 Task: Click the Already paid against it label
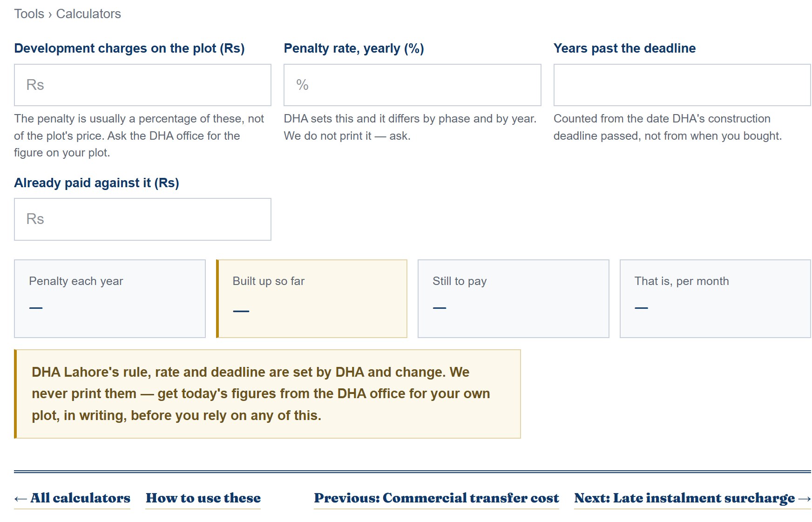(96, 183)
